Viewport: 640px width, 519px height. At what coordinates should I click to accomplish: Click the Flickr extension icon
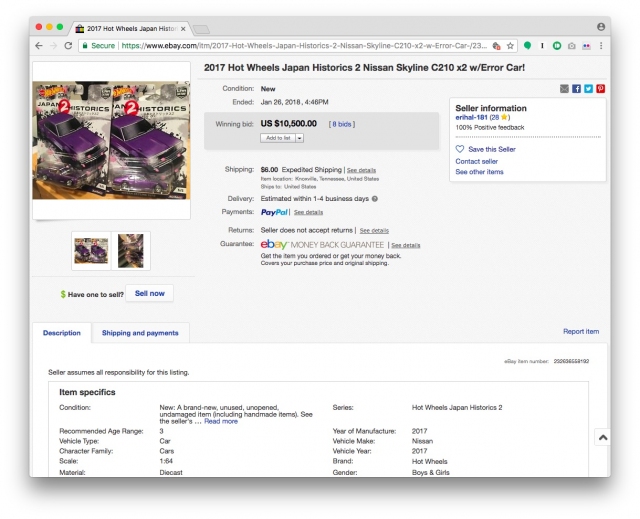[x=586, y=46]
